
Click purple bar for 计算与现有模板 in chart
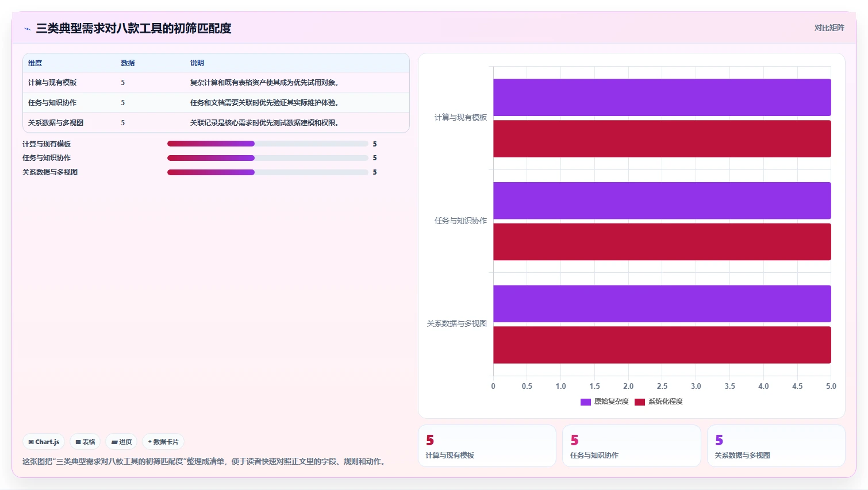click(662, 97)
